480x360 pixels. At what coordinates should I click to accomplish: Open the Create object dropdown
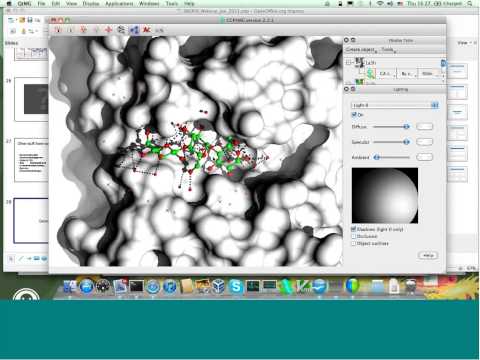coord(361,50)
